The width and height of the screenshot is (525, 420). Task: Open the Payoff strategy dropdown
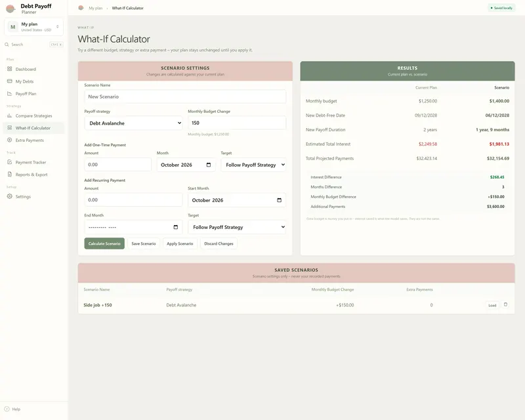[133, 123]
